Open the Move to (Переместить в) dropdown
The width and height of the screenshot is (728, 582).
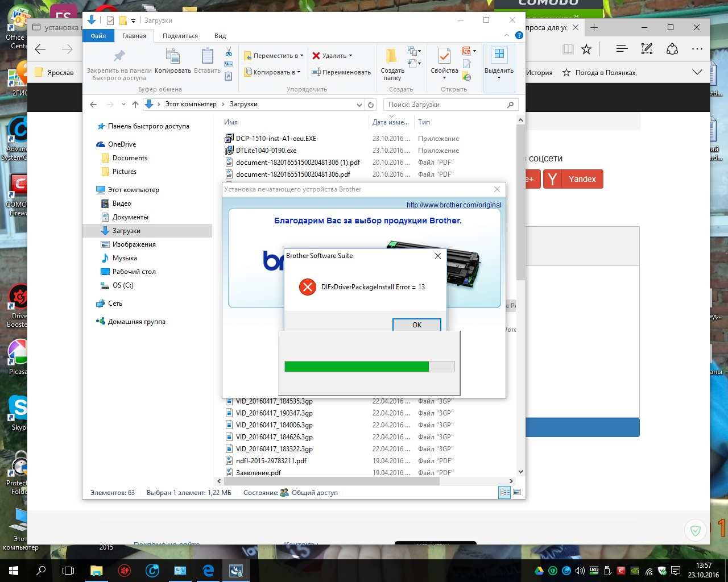click(x=274, y=56)
